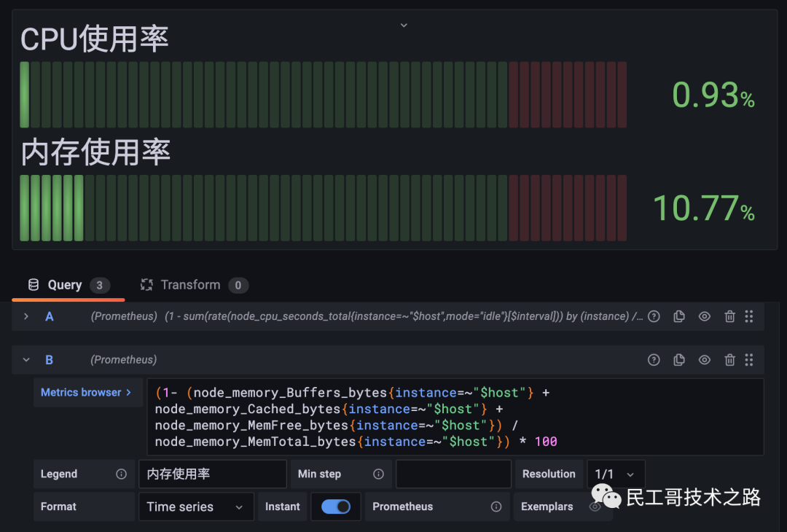787x532 pixels.
Task: Toggle the Instant switch
Action: [x=336, y=506]
